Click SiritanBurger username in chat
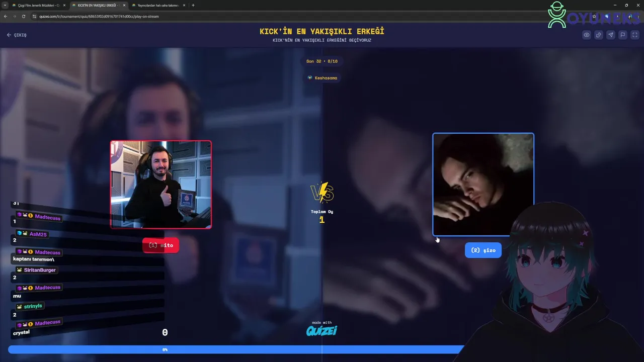The image size is (644, 362). tap(40, 270)
